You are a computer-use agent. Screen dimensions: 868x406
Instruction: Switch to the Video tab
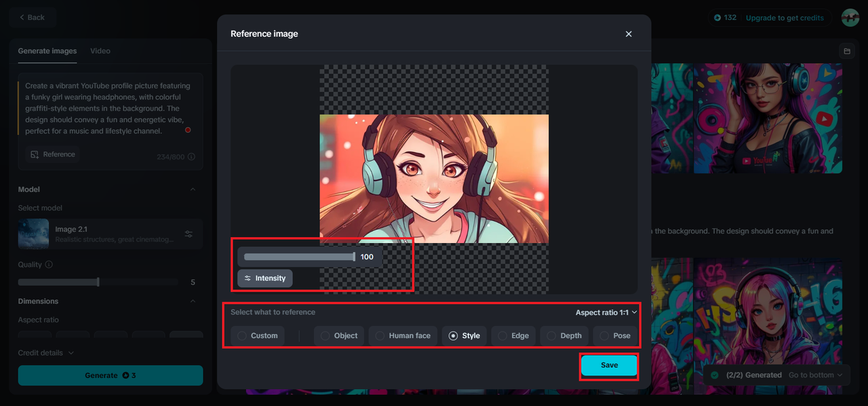coord(100,51)
